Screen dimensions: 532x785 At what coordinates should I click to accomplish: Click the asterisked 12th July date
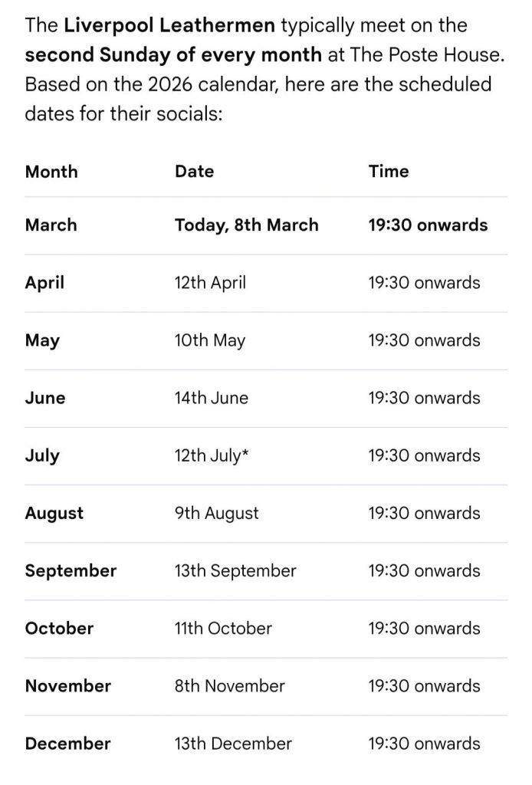coord(212,455)
